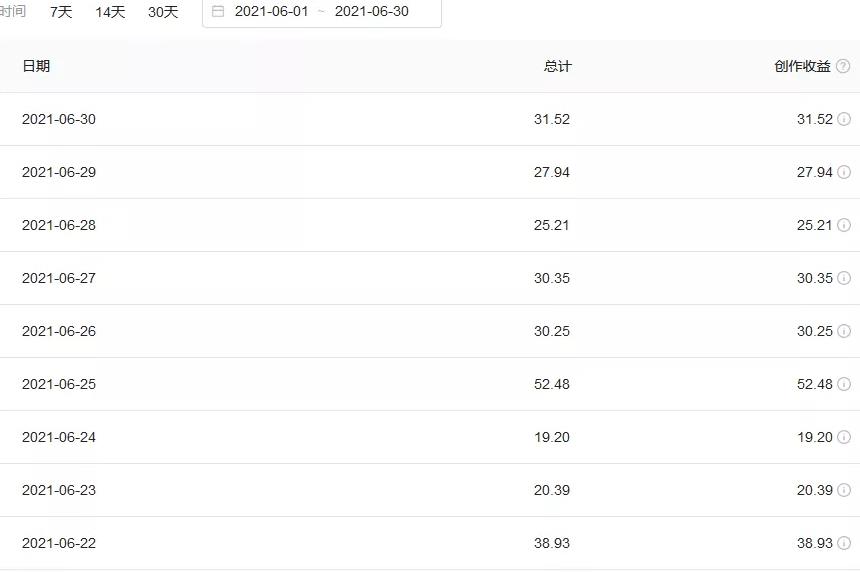Click info icon in the 2021-06-24 row
The height and width of the screenshot is (572, 860).
(x=844, y=437)
